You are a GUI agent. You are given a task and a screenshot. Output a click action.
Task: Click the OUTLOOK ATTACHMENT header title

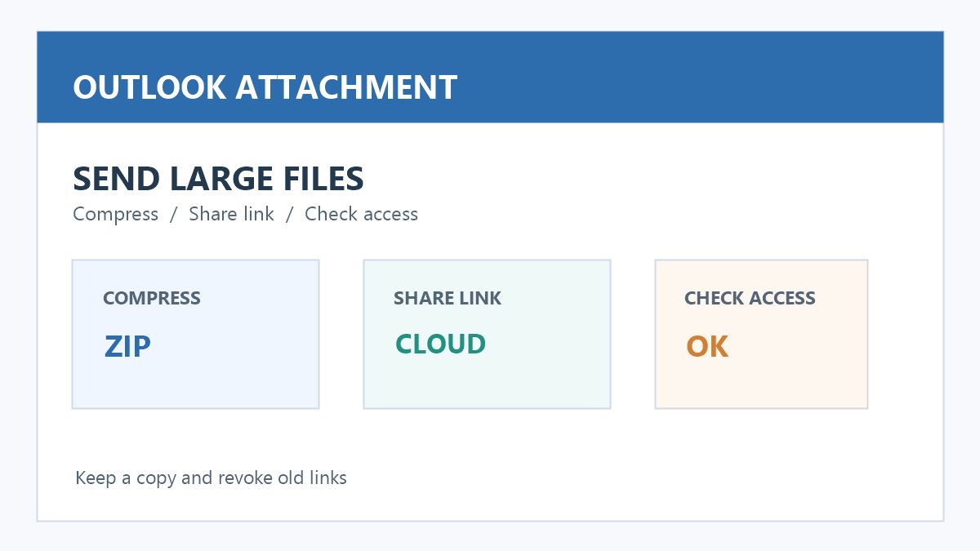pos(265,87)
